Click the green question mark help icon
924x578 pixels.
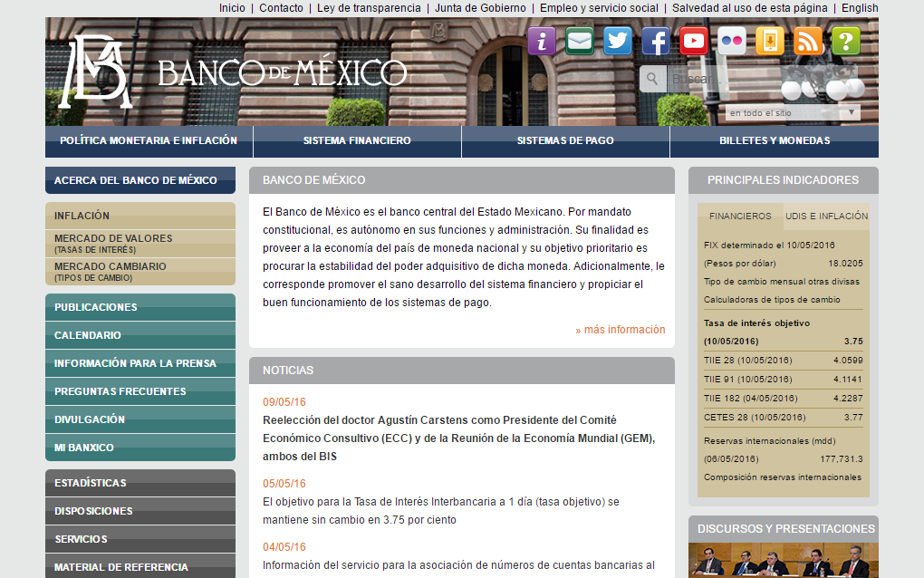pos(845,42)
